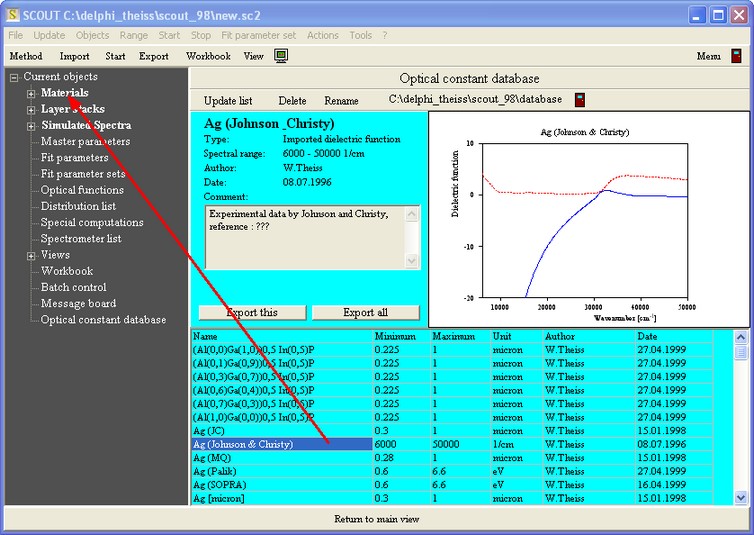The height and width of the screenshot is (535, 754).
Task: Click Return to main view
Action: point(376,519)
